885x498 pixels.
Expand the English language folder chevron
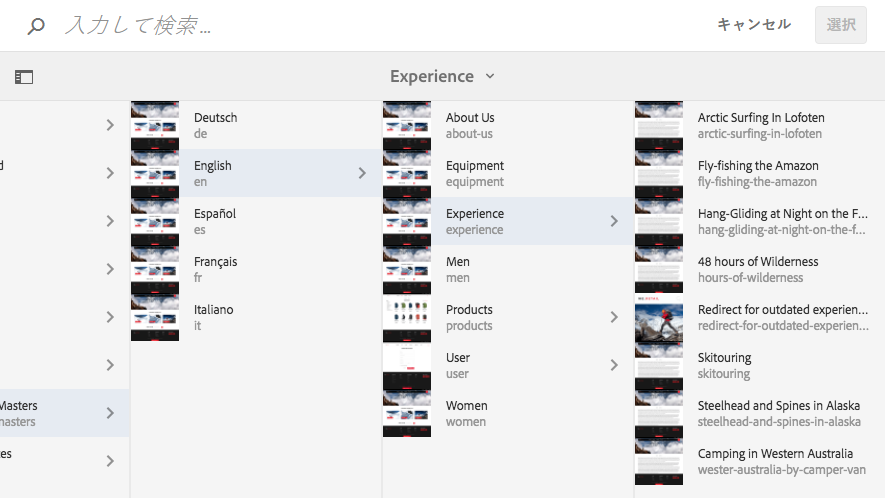(362, 173)
